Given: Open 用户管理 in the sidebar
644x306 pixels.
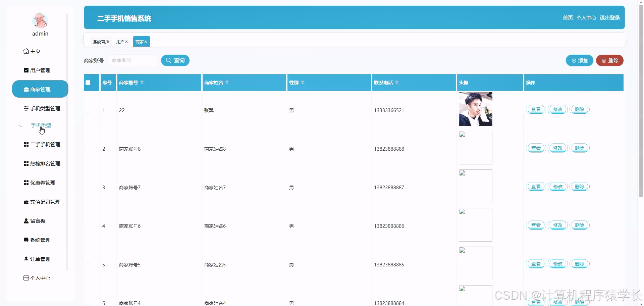Looking at the screenshot, I should (x=37, y=70).
